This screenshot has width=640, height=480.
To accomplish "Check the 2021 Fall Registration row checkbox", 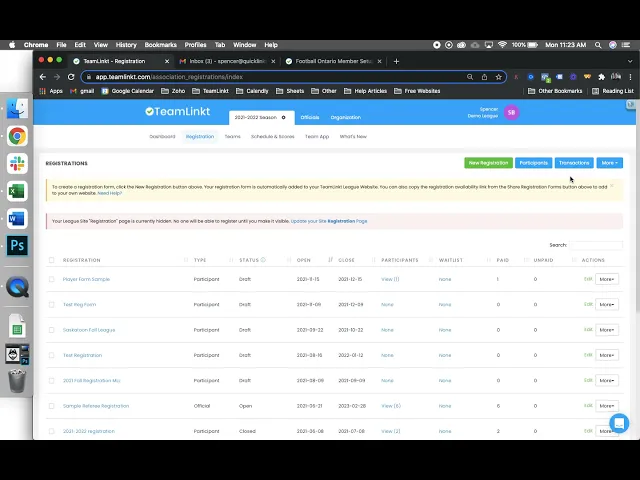I will tap(51, 380).
